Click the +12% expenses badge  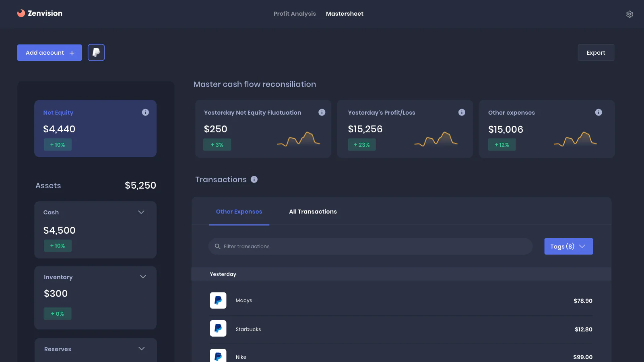pos(502,145)
